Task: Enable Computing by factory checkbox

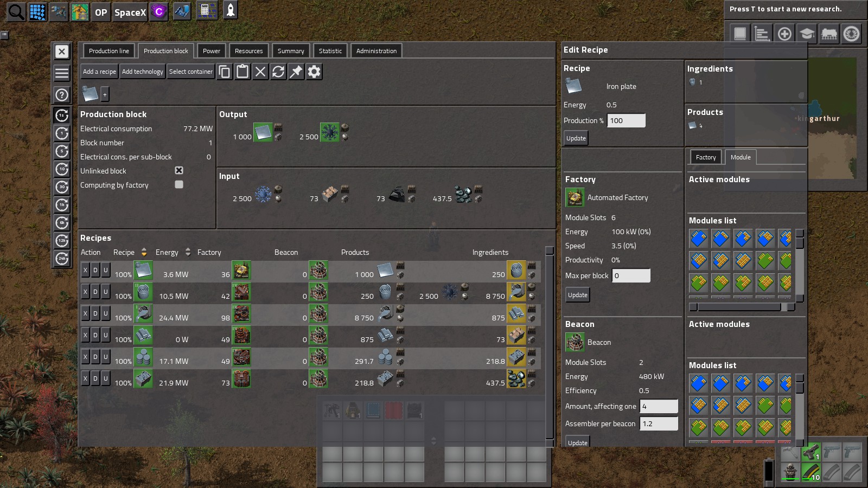Action: pos(179,184)
